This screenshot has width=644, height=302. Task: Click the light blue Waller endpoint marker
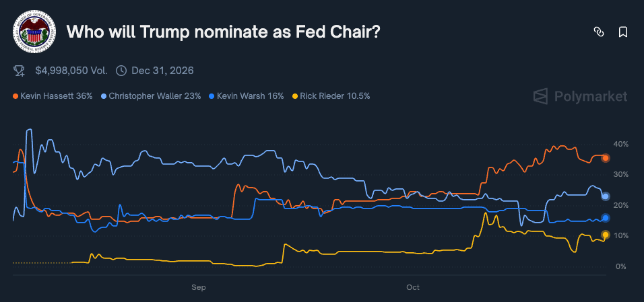(x=606, y=196)
